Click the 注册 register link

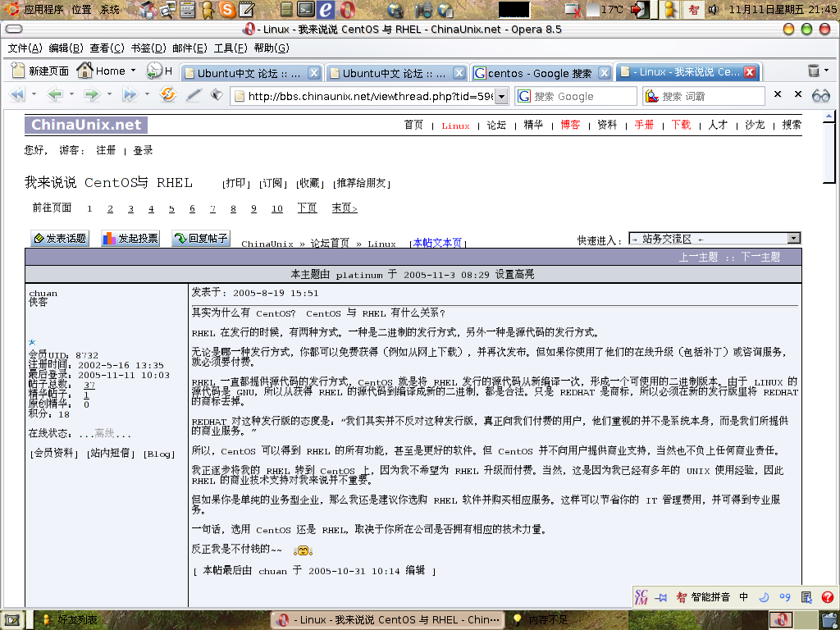click(106, 151)
